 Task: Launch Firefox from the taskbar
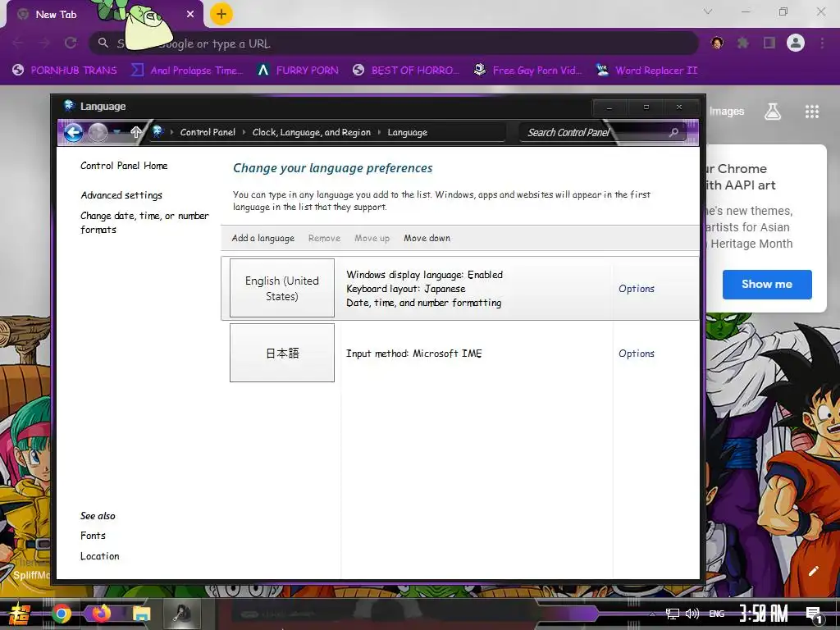point(101,613)
